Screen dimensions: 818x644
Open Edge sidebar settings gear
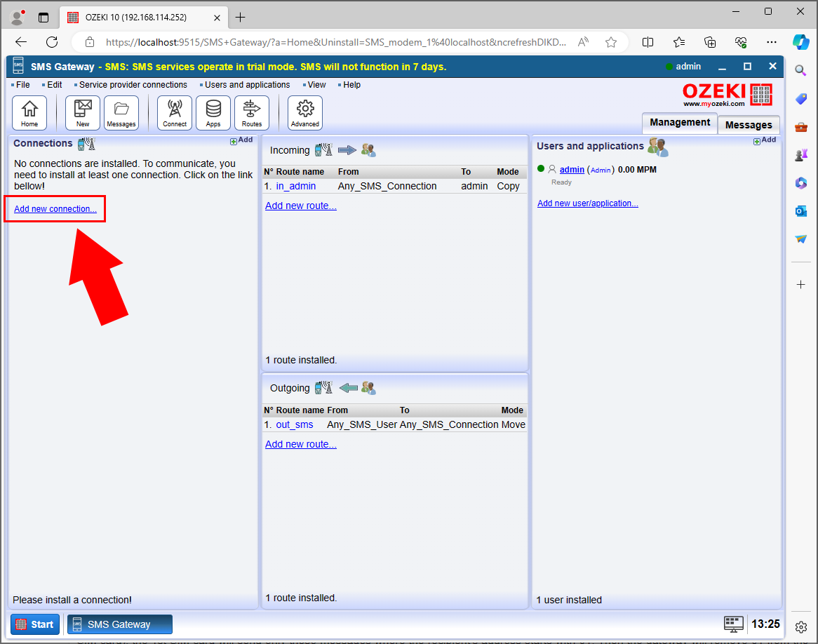point(800,626)
